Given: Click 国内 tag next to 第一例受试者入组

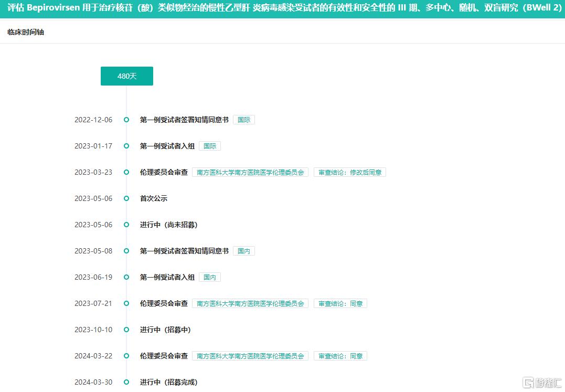Looking at the screenshot, I should pyautogui.click(x=210, y=277).
